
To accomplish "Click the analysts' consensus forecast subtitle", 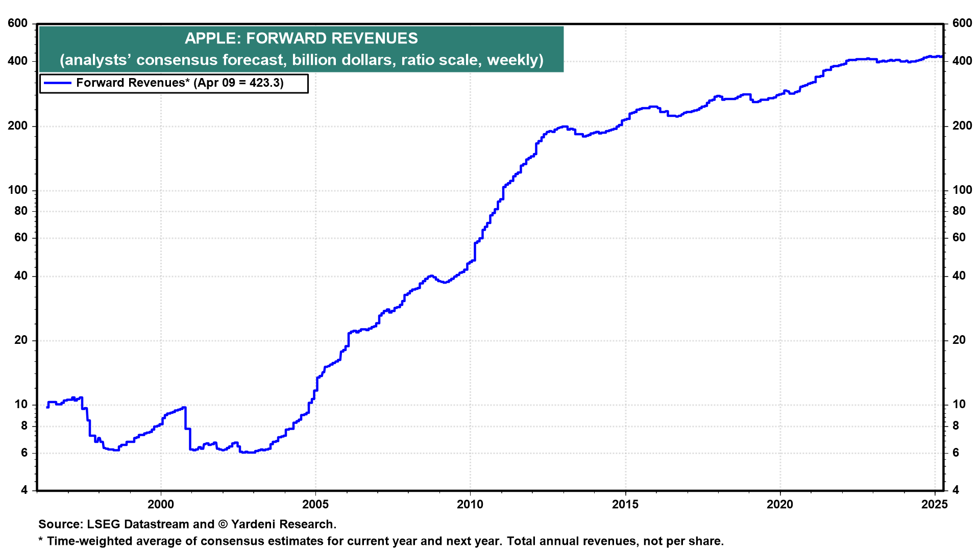I will pyautogui.click(x=301, y=60).
